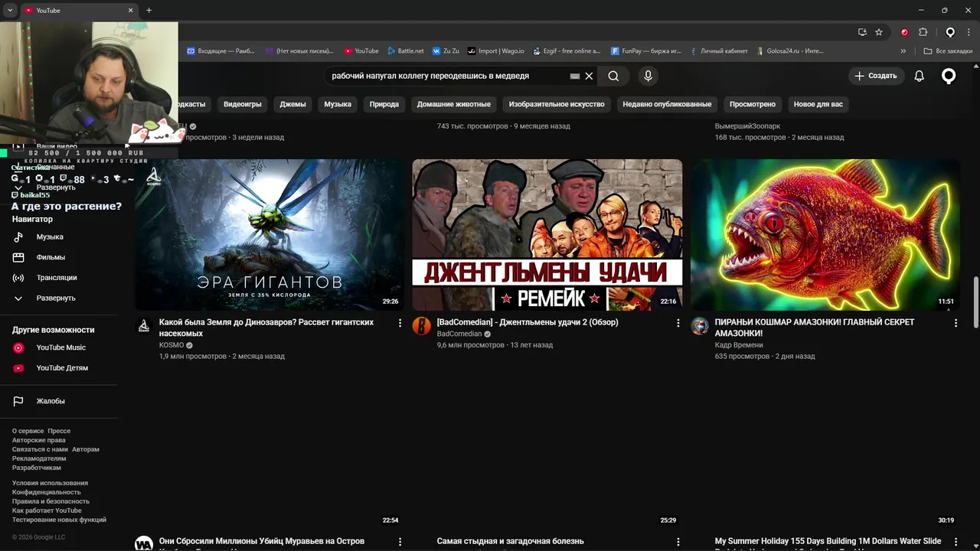Select the Видеоигры filter chip
Viewport: 980px width, 551px height.
[x=243, y=104]
